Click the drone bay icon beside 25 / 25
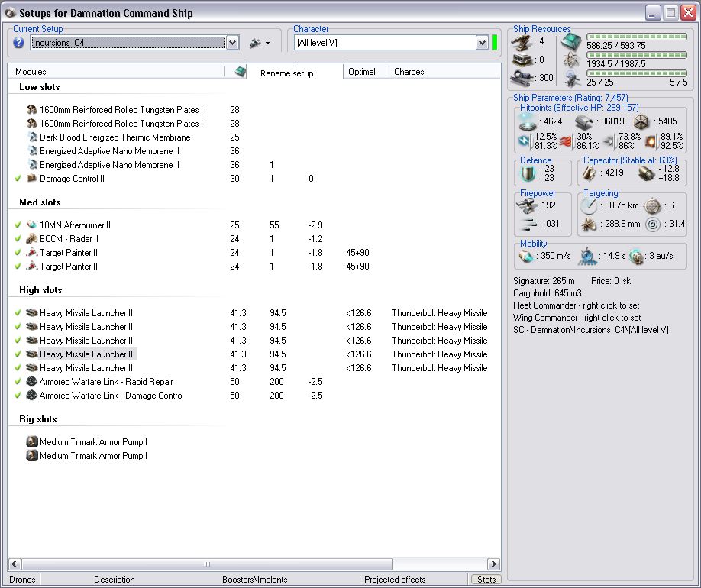The width and height of the screenshot is (701, 588). tap(572, 78)
